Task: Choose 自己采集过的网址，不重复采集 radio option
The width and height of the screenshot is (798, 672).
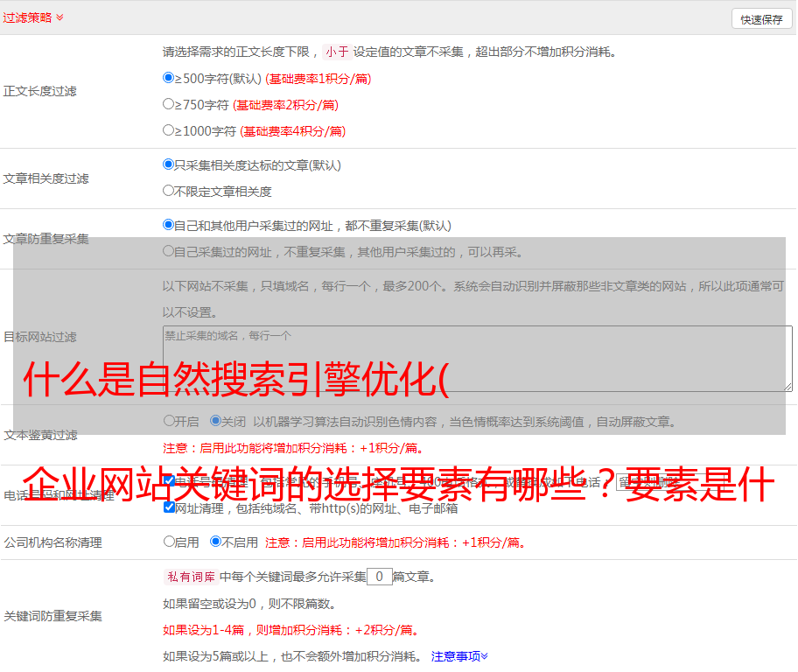Action: pos(169,251)
